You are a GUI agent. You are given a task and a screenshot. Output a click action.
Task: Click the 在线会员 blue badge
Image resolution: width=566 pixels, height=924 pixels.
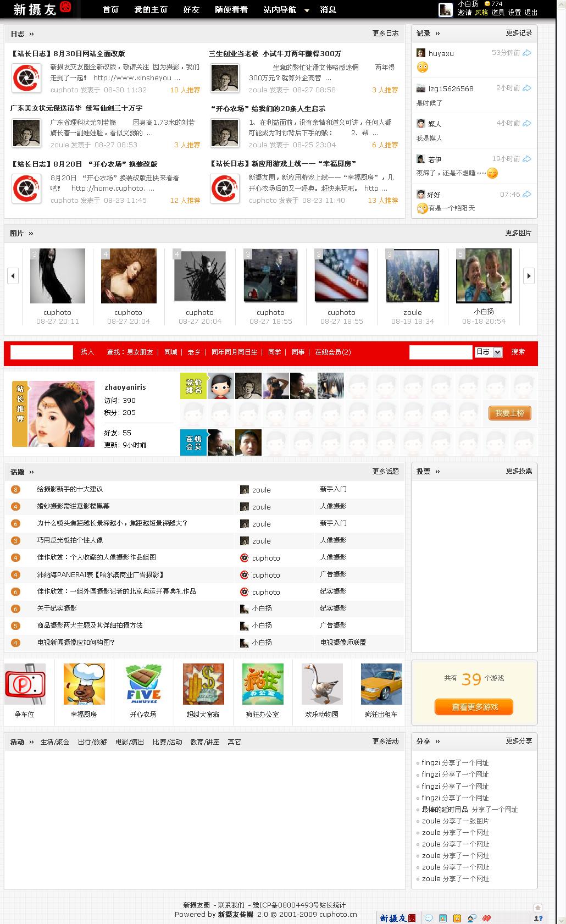coord(193,442)
